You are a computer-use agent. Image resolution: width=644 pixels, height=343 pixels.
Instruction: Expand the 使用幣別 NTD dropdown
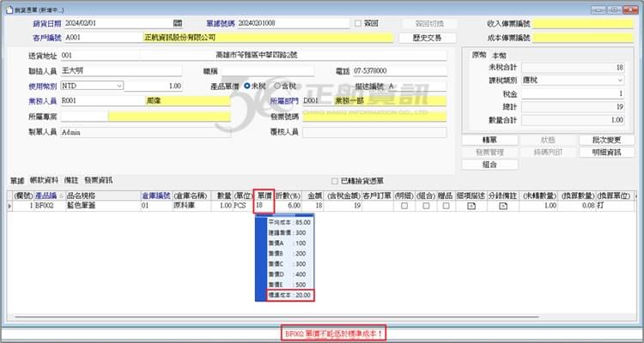point(119,86)
